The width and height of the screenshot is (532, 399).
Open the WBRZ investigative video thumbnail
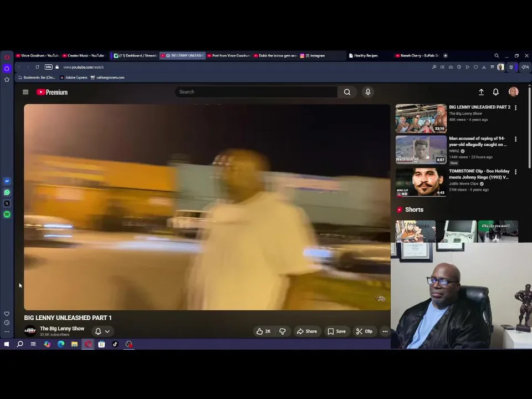(x=421, y=150)
